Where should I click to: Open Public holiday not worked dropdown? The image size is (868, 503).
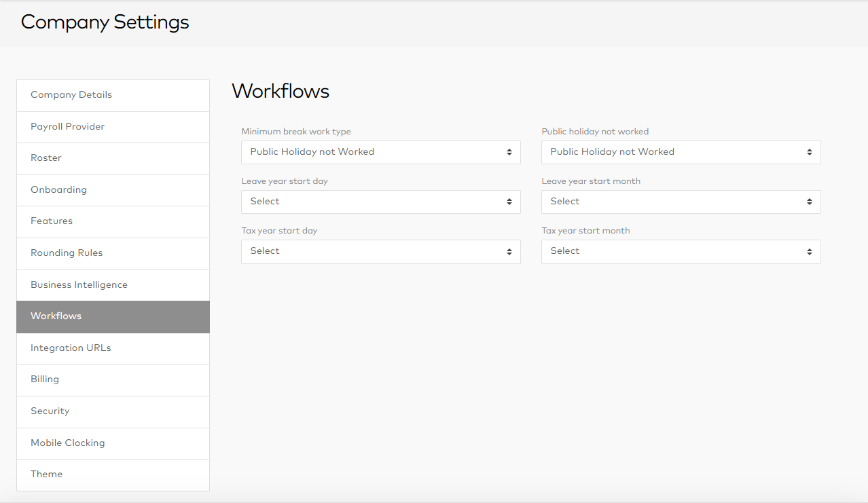[x=681, y=152]
